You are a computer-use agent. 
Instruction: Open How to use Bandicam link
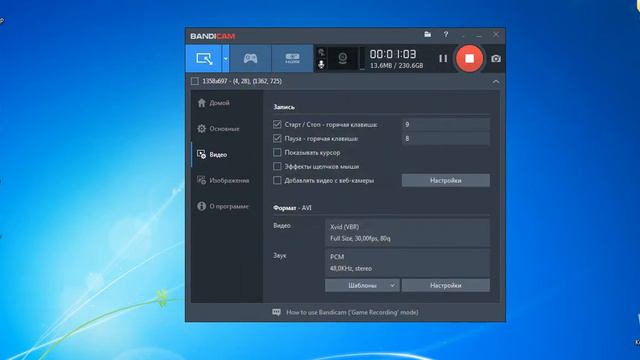(352, 312)
